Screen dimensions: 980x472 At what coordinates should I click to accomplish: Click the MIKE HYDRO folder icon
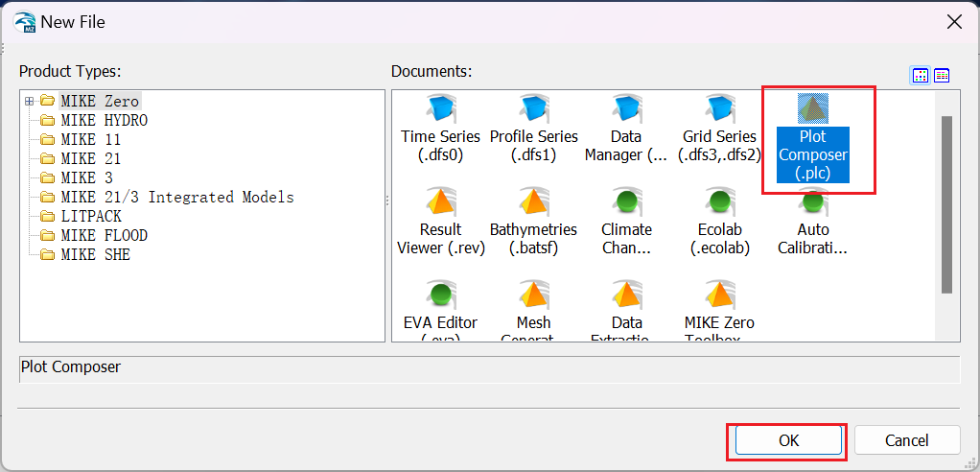pyautogui.click(x=48, y=120)
